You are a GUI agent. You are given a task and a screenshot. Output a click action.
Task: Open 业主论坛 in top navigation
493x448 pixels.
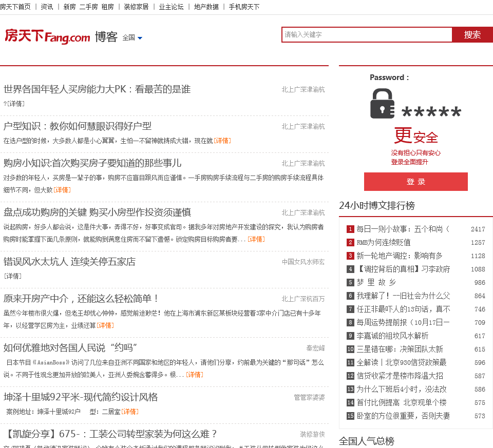click(172, 7)
